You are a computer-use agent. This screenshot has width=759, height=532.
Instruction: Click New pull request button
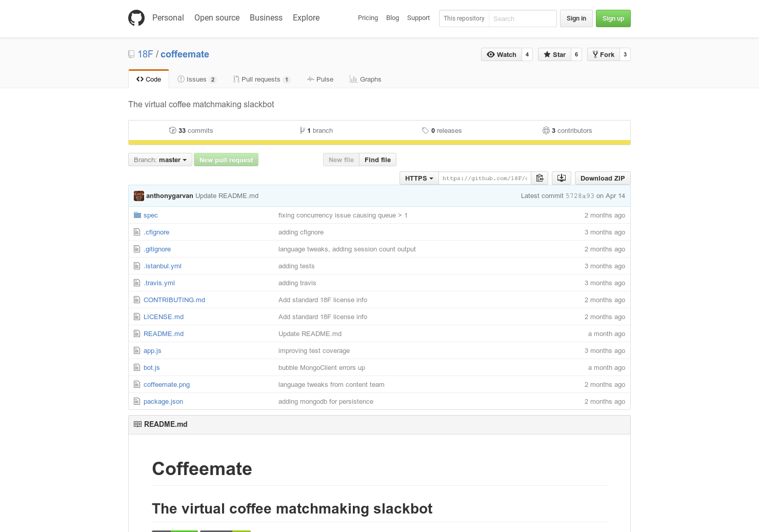click(x=226, y=160)
